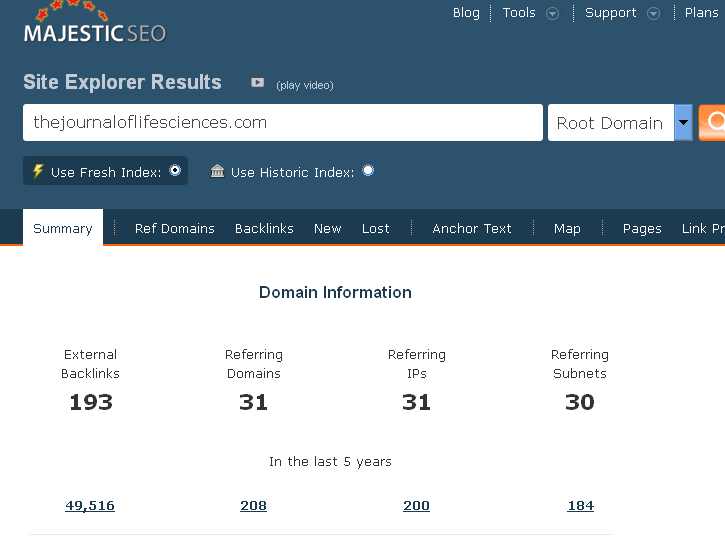This screenshot has height=557, width=725.
Task: Switch to the Map tab
Action: tap(567, 228)
